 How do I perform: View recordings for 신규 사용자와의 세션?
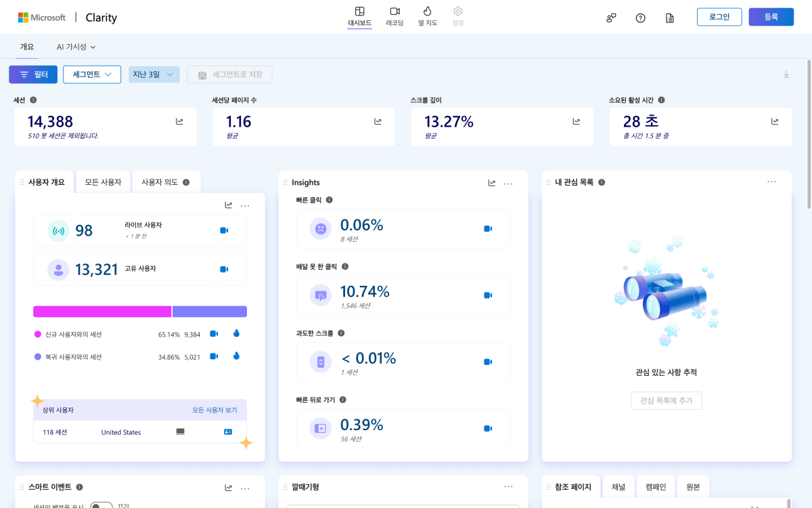point(214,334)
